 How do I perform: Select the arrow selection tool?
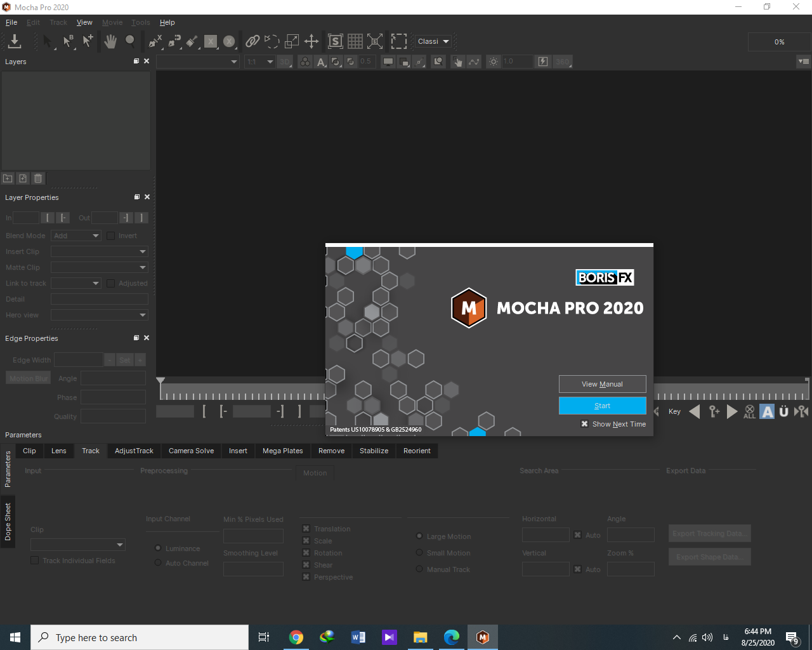pos(48,41)
